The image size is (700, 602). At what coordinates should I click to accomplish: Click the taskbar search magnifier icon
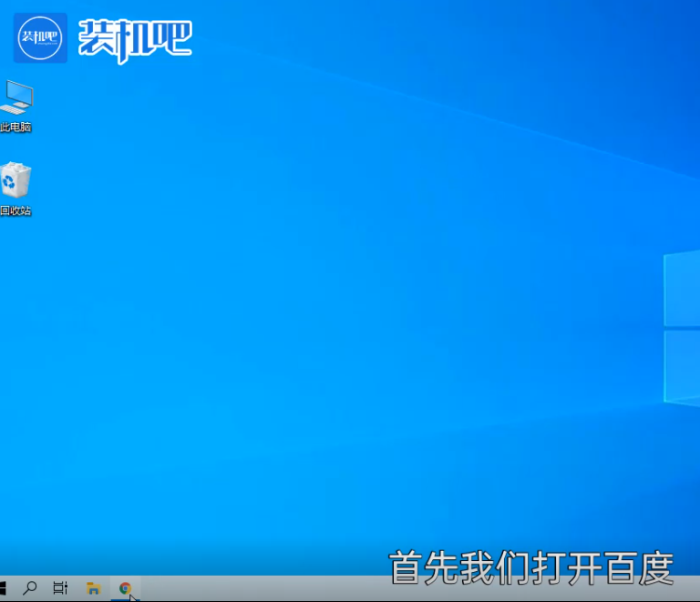pyautogui.click(x=30, y=588)
